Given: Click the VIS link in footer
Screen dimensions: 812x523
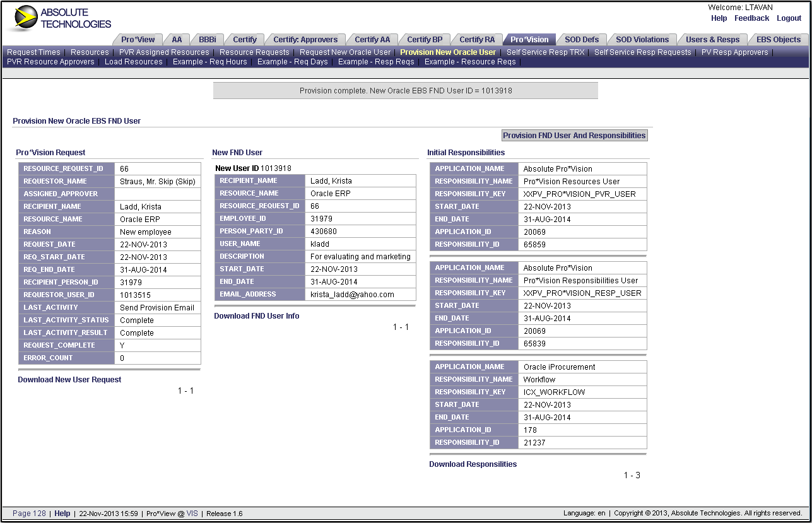Looking at the screenshot, I should 192,514.
